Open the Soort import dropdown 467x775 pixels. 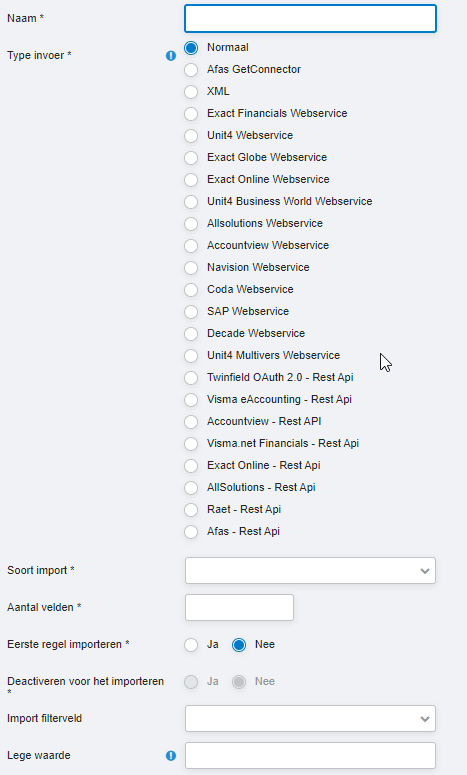[310, 570]
